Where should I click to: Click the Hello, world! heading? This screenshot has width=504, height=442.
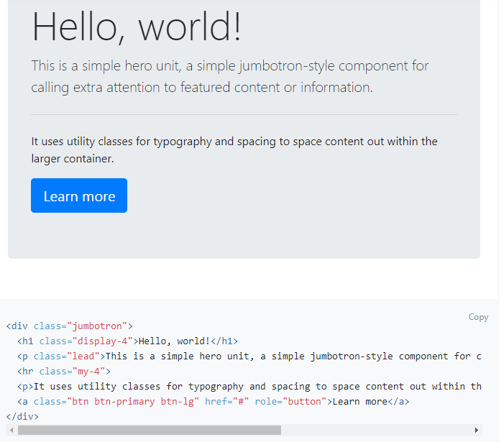click(137, 27)
